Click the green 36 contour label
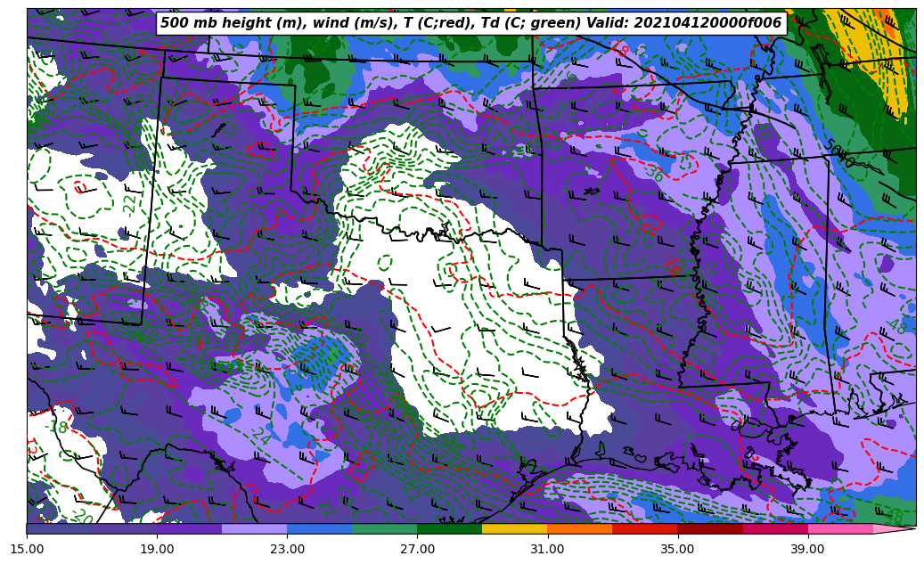The height and width of the screenshot is (564, 924). pyautogui.click(x=655, y=174)
